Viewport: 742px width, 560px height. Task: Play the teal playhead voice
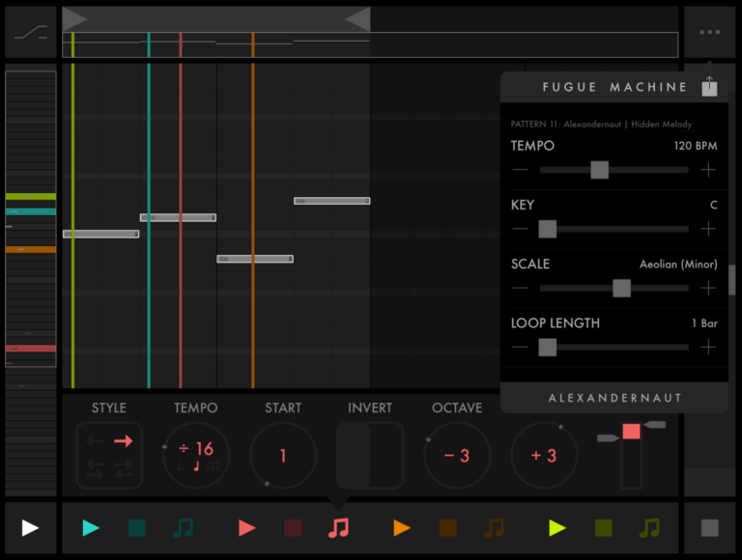[x=91, y=528]
